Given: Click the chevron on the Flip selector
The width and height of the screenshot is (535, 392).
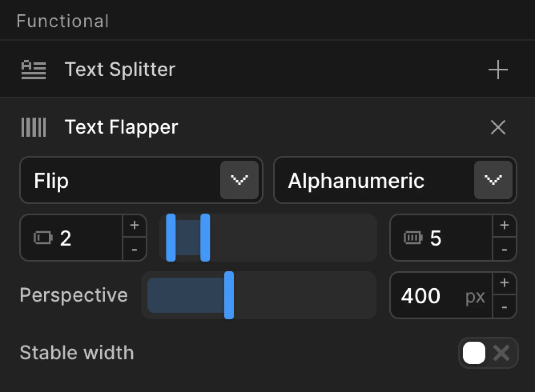Looking at the screenshot, I should click(x=240, y=180).
